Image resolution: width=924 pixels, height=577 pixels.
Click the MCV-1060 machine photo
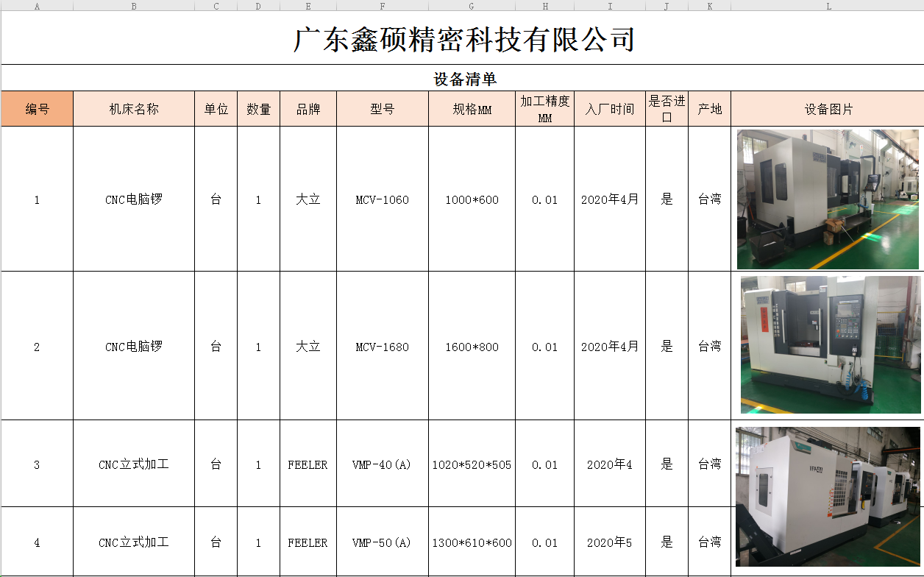tap(828, 199)
